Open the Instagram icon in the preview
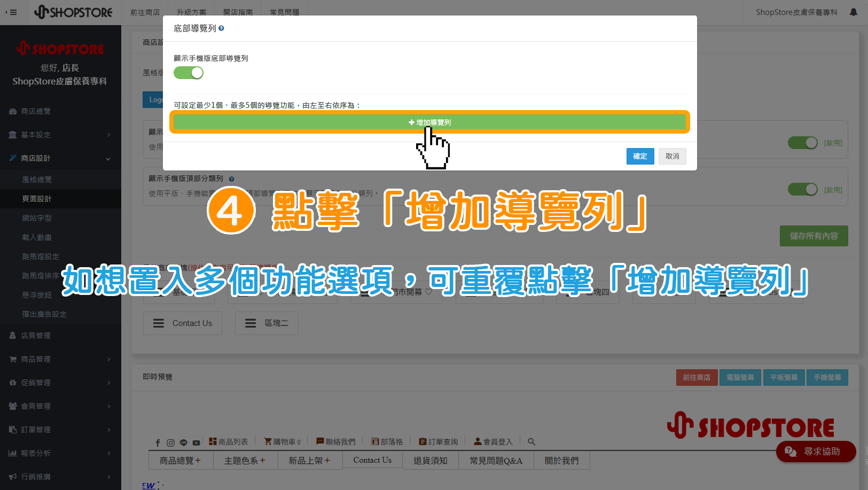Screen dimensions: 868x490 click(x=170, y=442)
